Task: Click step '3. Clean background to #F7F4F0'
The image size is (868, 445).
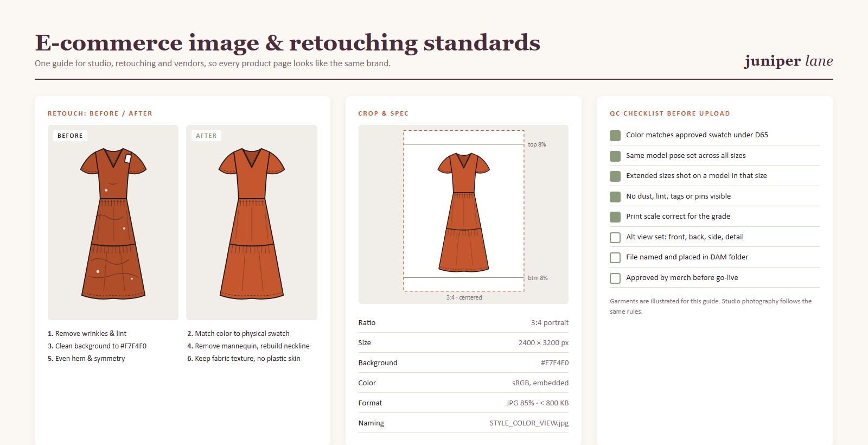Action: pos(97,346)
